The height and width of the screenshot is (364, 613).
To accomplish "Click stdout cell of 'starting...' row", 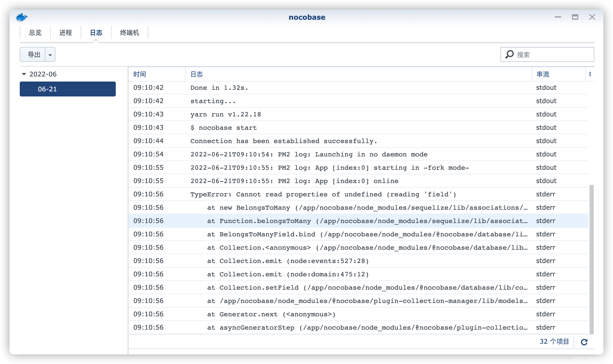I will click(546, 101).
